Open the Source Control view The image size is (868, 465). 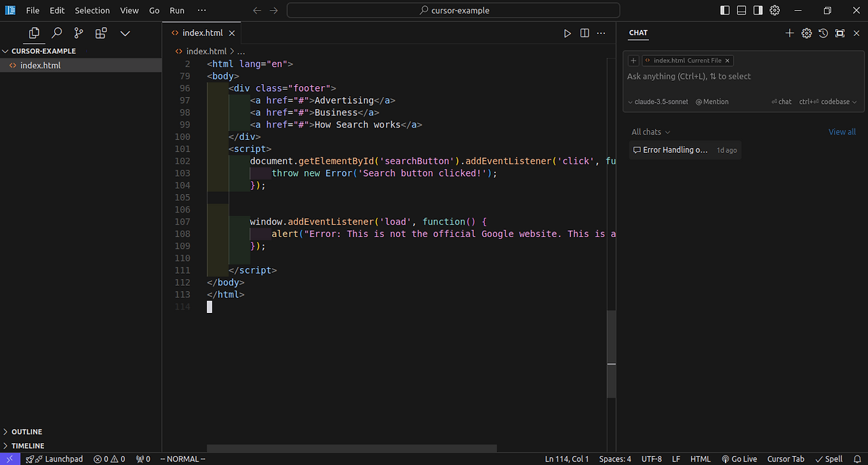tap(79, 33)
